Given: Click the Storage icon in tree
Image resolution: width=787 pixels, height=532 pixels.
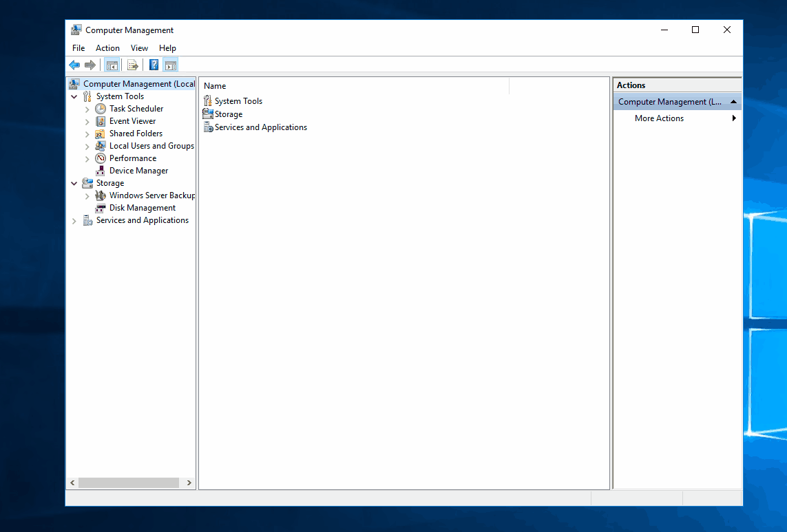Looking at the screenshot, I should coord(87,183).
